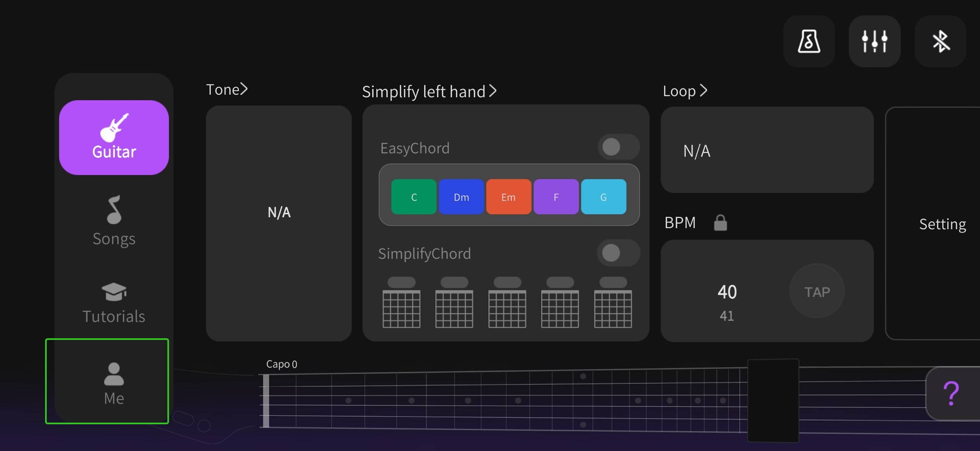The image size is (980, 451).
Task: Click the middle chord diagram grid
Action: click(507, 302)
